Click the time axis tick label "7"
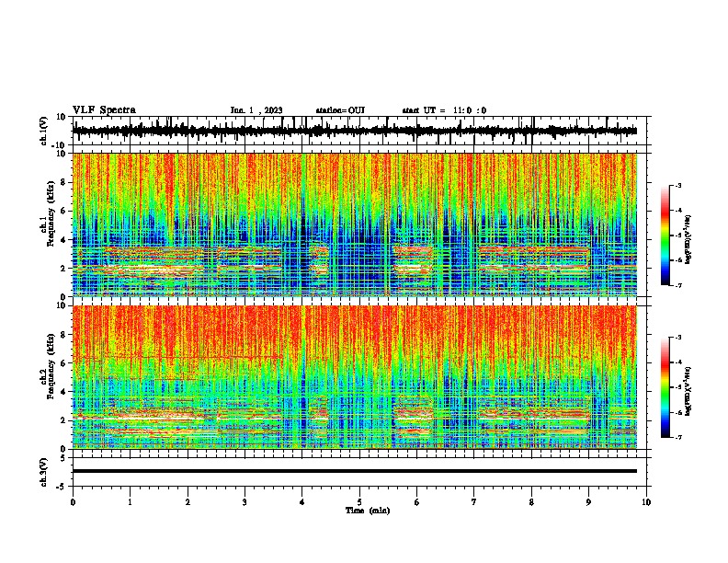The width and height of the screenshot is (728, 563). point(474,502)
